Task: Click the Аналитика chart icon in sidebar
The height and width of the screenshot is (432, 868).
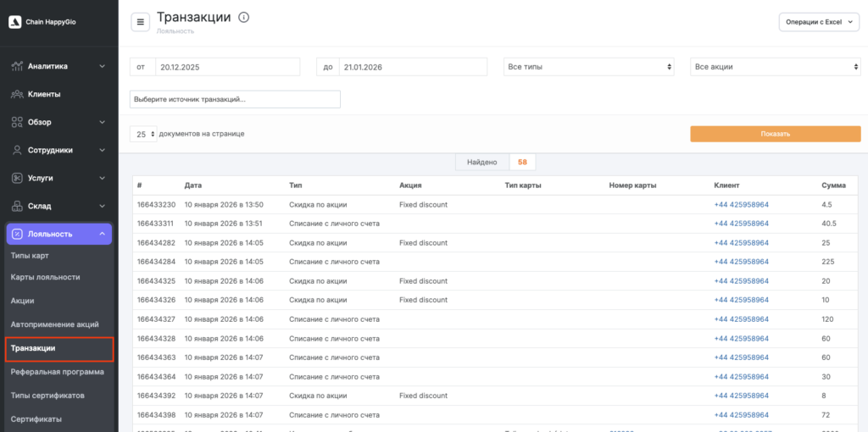Action: (x=17, y=66)
